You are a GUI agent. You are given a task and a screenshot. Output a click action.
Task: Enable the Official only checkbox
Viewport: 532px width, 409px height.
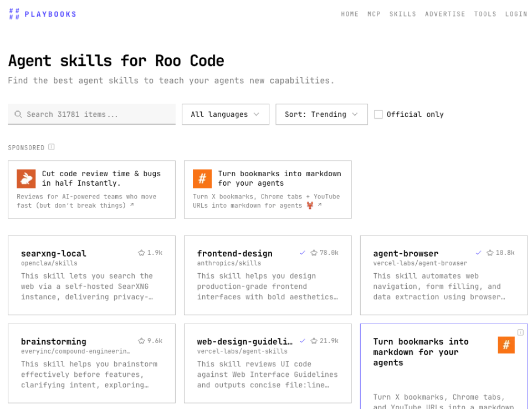tap(378, 114)
